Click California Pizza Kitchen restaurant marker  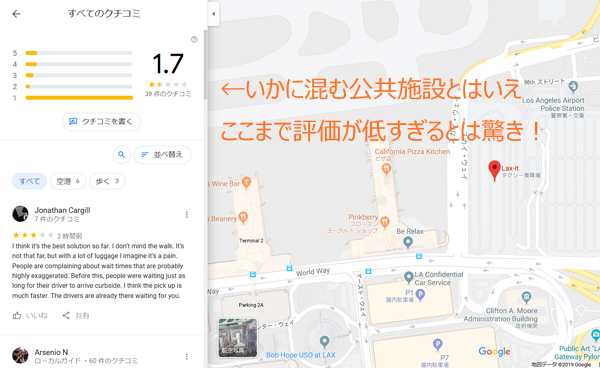click(x=386, y=168)
